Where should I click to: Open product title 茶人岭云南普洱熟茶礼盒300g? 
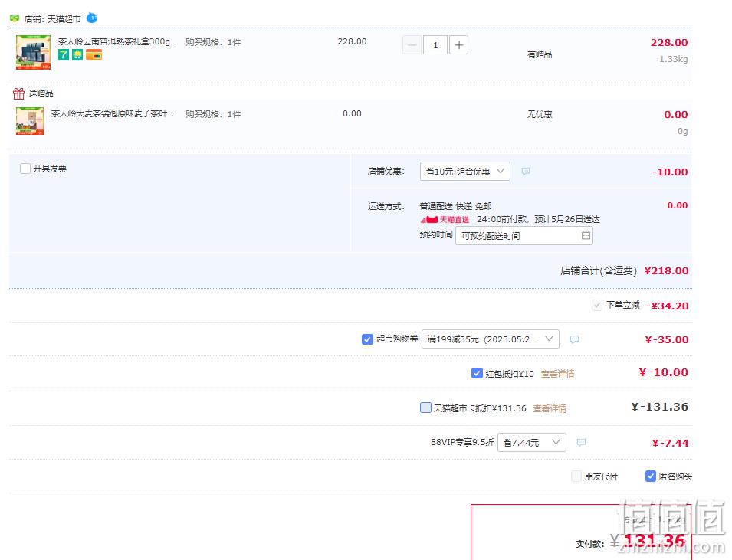pos(117,41)
